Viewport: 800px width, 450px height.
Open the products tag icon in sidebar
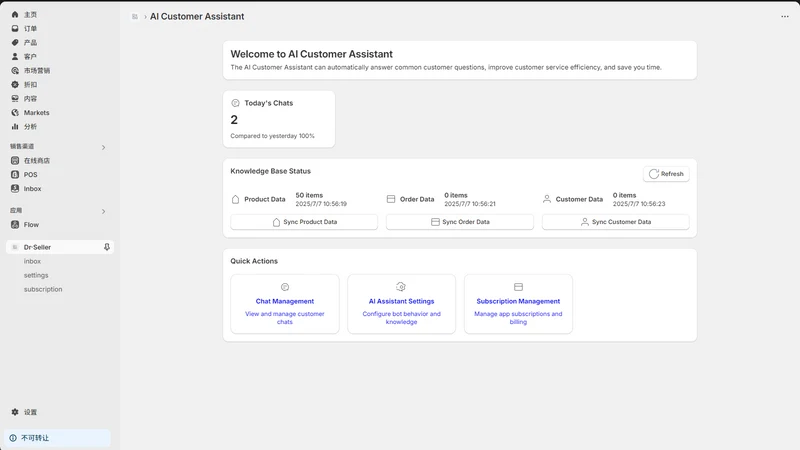[15, 42]
